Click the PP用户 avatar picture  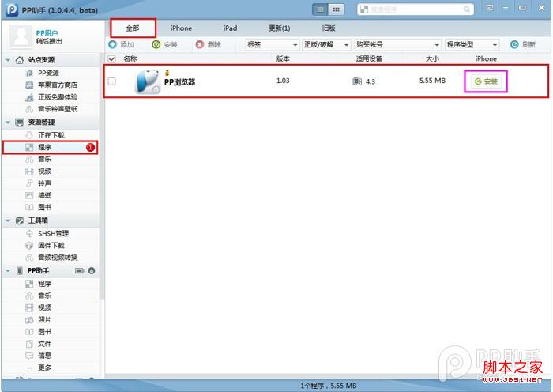21,36
